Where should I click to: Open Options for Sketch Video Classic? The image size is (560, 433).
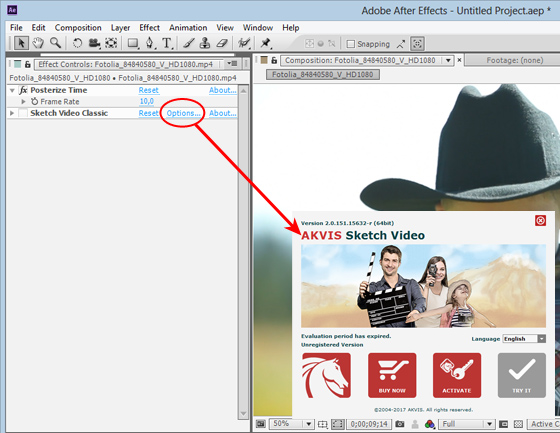coord(184,113)
